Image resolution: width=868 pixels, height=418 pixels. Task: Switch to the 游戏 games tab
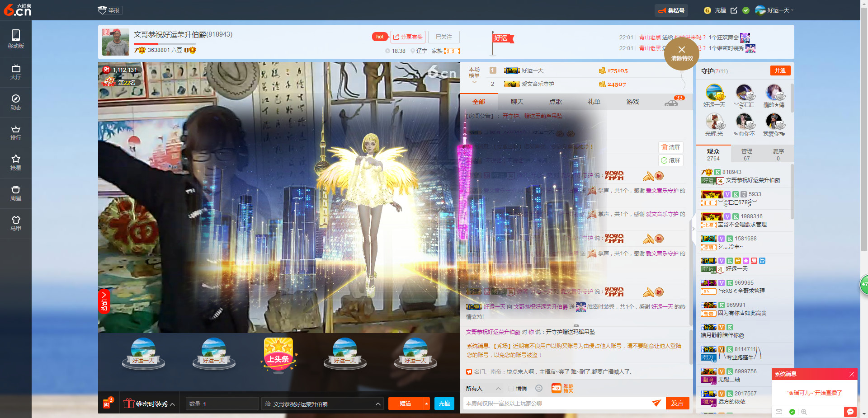pyautogui.click(x=633, y=102)
